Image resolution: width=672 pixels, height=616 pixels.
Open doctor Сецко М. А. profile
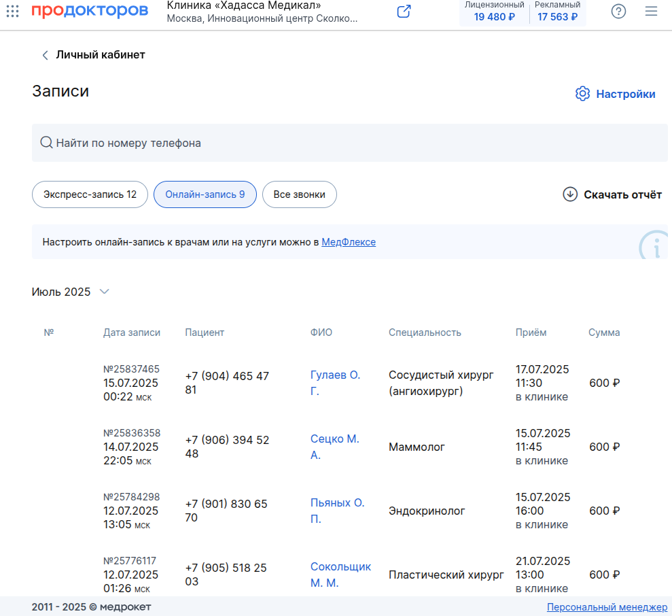pyautogui.click(x=335, y=447)
